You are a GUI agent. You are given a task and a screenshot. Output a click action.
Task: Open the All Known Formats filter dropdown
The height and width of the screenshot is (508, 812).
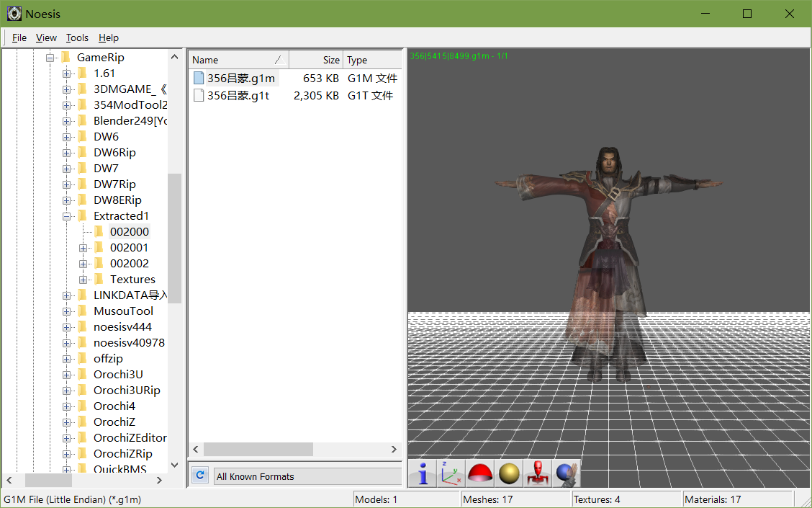point(307,476)
